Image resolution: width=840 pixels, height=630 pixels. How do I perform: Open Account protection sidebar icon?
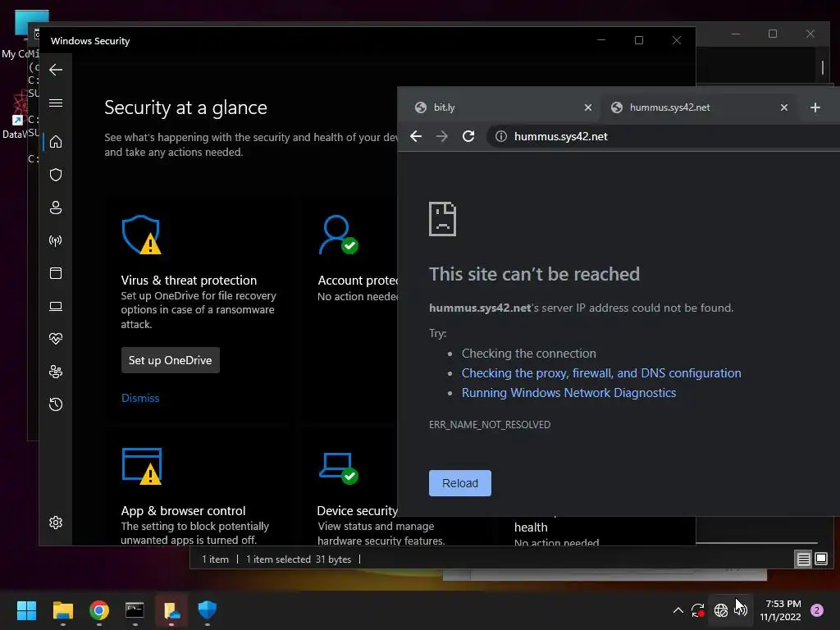pyautogui.click(x=56, y=208)
